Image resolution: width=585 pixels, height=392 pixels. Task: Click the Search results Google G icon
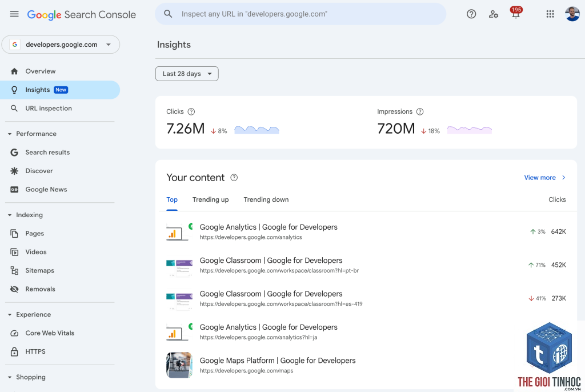tap(14, 153)
